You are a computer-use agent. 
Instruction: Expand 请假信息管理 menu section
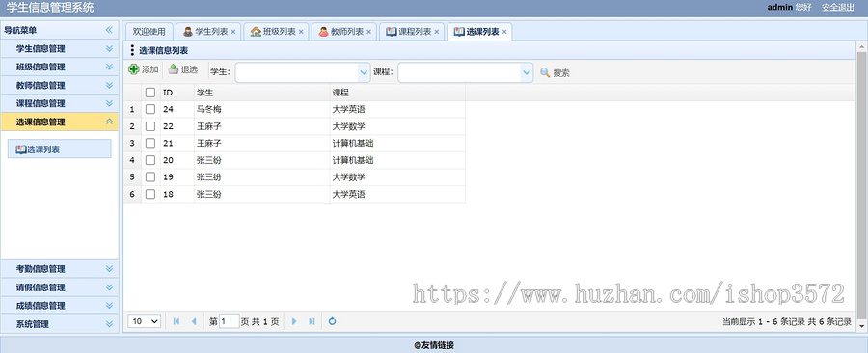(109, 287)
